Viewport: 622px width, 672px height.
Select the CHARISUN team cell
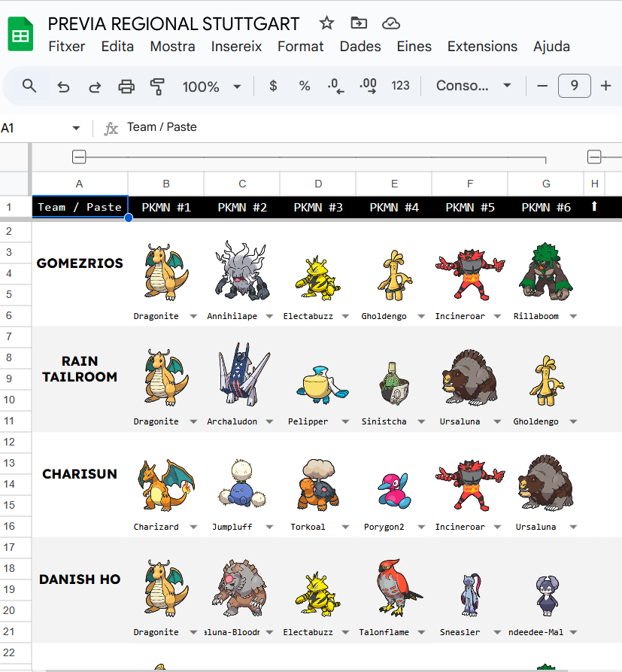click(x=80, y=485)
